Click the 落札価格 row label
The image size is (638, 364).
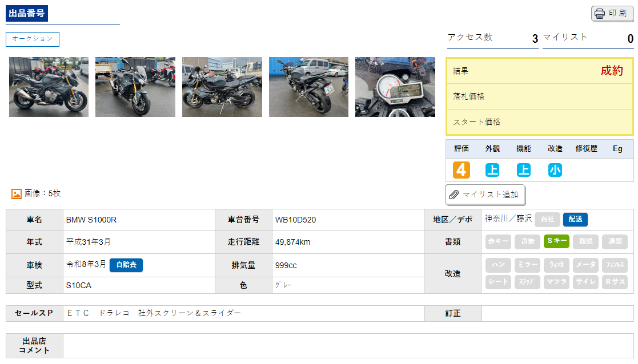point(469,96)
